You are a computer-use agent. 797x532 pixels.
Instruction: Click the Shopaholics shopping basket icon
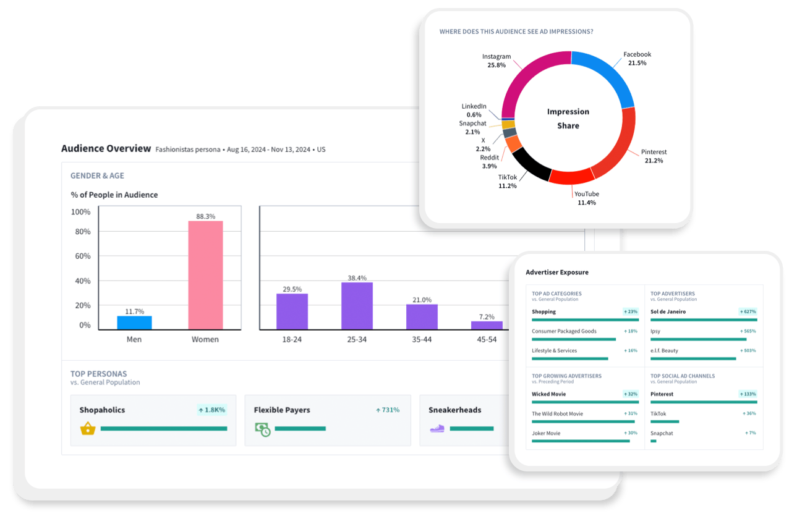[x=88, y=428]
